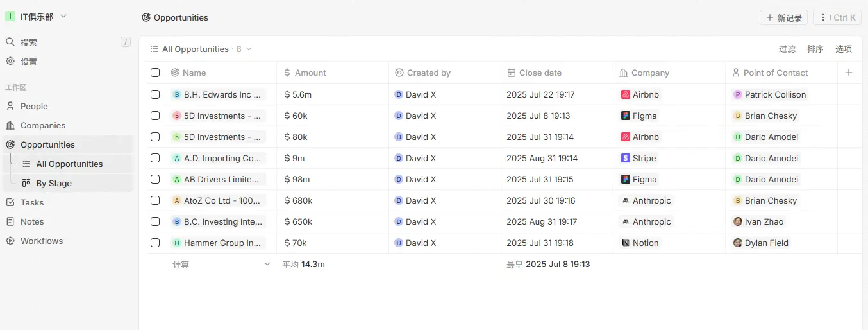The height and width of the screenshot is (330, 868).
Task: Click the 过滤 filter button
Action: coord(787,49)
